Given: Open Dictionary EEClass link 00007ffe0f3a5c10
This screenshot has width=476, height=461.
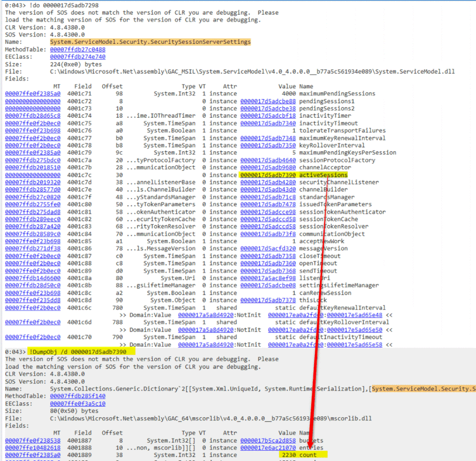Looking at the screenshot, I should coord(78,404).
